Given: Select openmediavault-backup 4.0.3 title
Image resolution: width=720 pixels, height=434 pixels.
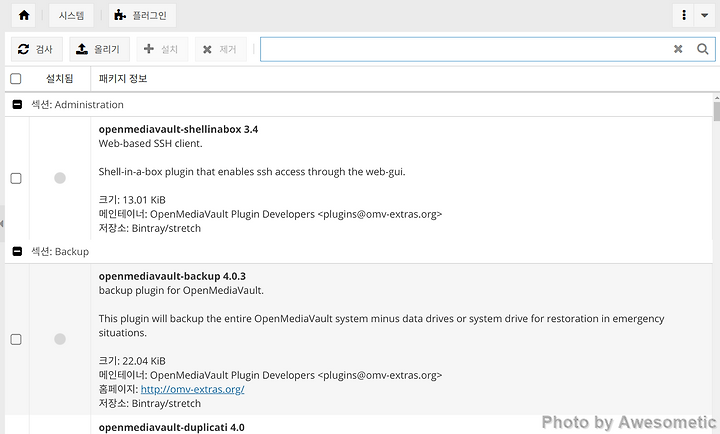Looking at the screenshot, I should (172, 276).
